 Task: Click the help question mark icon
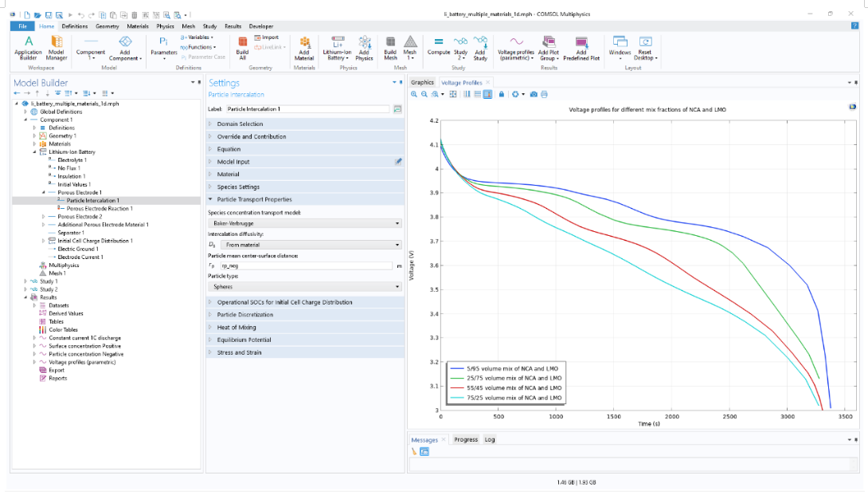854,26
